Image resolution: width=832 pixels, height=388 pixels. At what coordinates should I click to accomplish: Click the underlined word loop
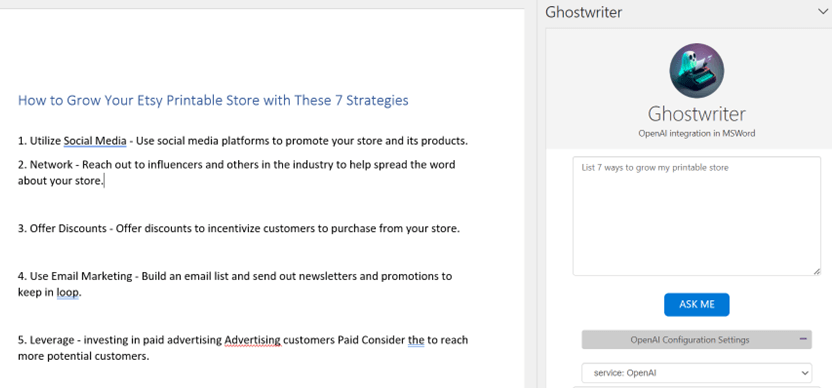coord(68,292)
